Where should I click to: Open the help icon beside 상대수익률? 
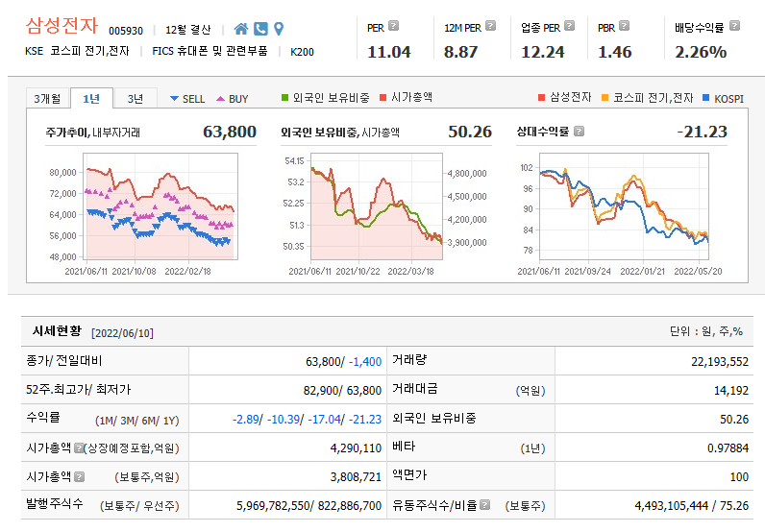(579, 132)
